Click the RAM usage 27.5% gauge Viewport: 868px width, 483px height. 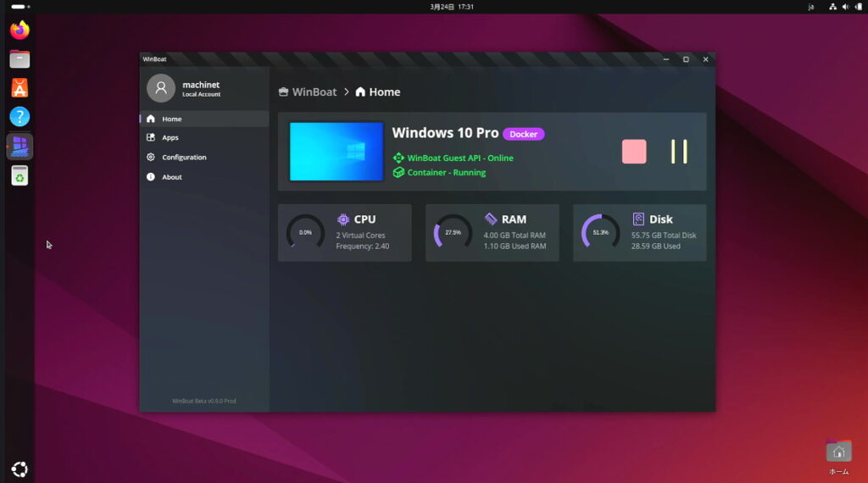pyautogui.click(x=453, y=232)
